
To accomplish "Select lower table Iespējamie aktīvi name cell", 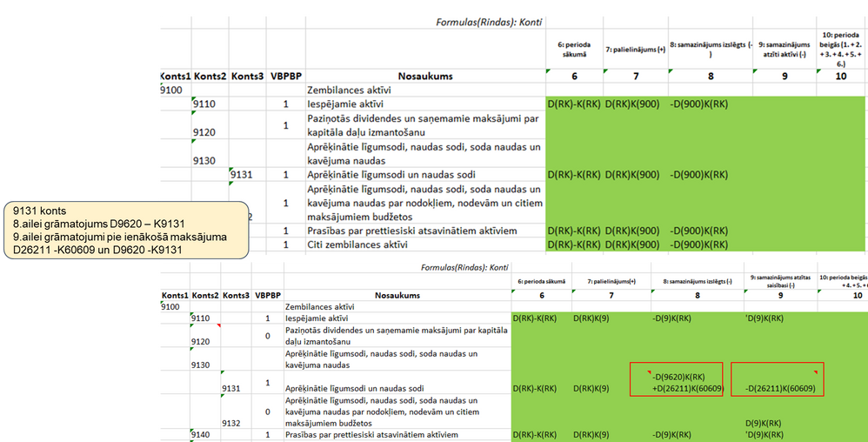I will (397, 318).
